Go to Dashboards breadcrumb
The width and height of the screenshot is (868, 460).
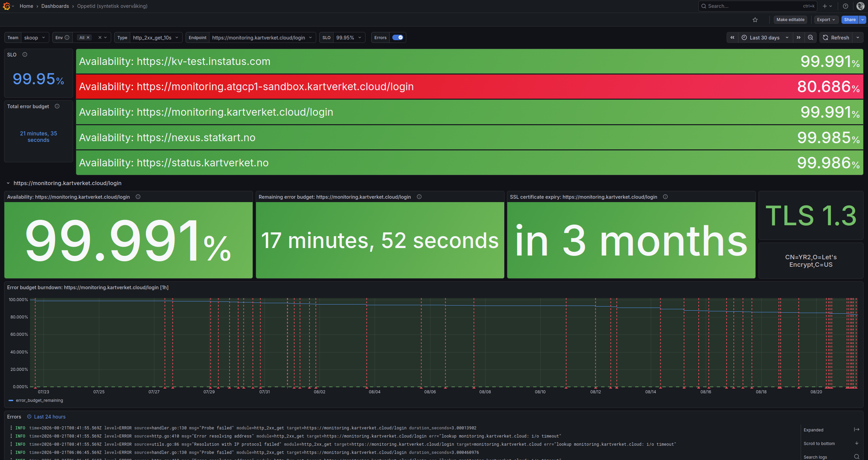coord(55,6)
